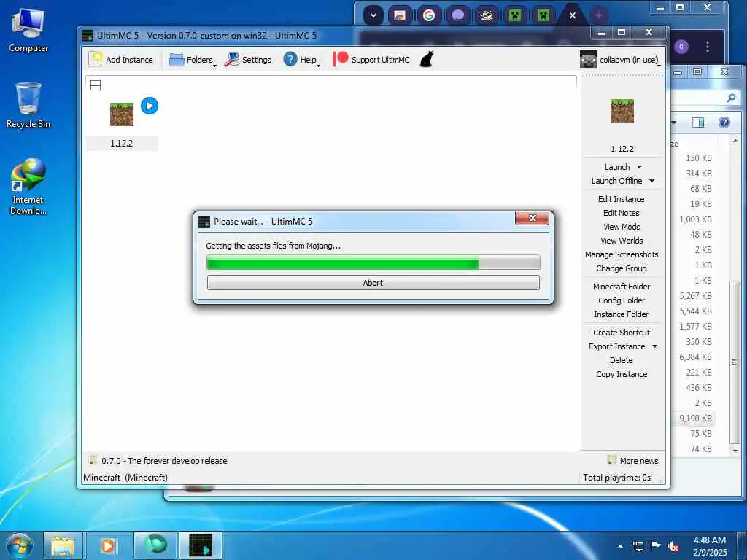
Task: Open the Config Folder
Action: tap(622, 300)
